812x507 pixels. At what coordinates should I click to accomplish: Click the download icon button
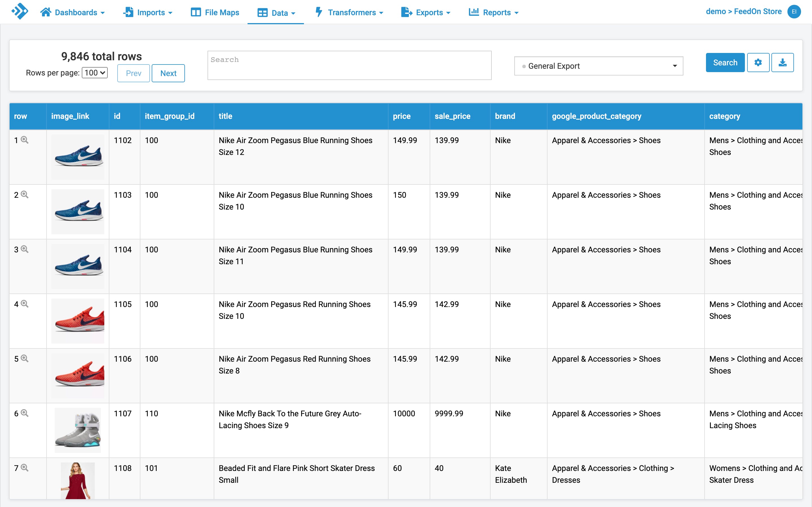(782, 63)
